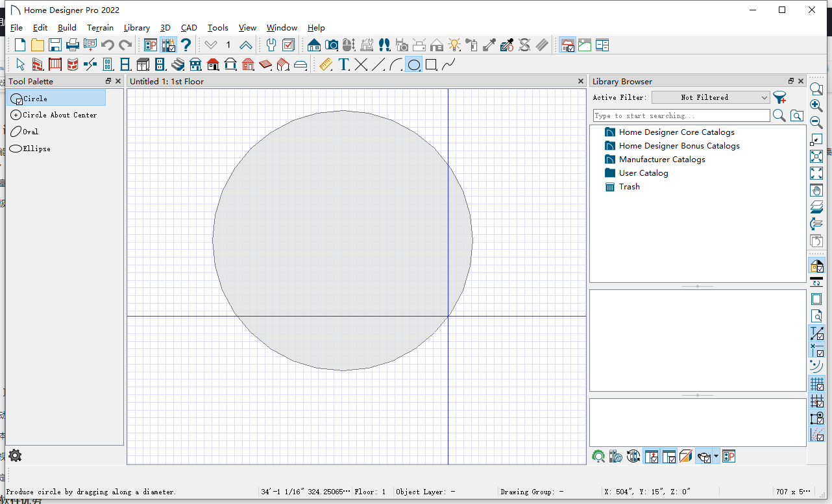This screenshot has width=832, height=504.
Task: Open the Build menu
Action: coord(67,28)
